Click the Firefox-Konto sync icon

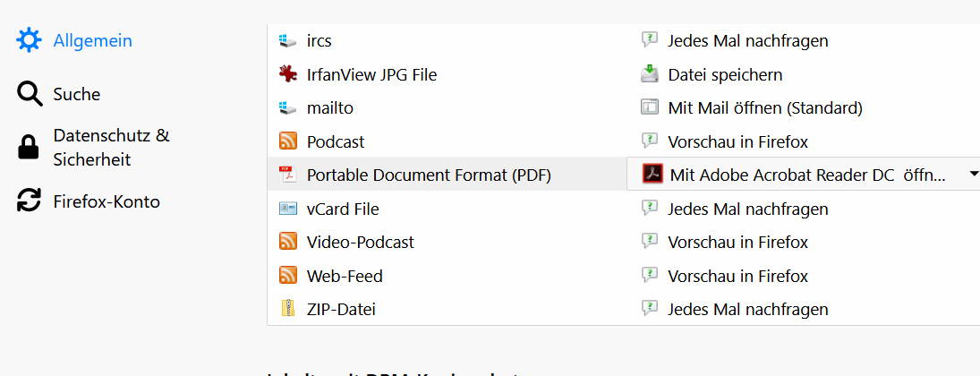click(30, 201)
